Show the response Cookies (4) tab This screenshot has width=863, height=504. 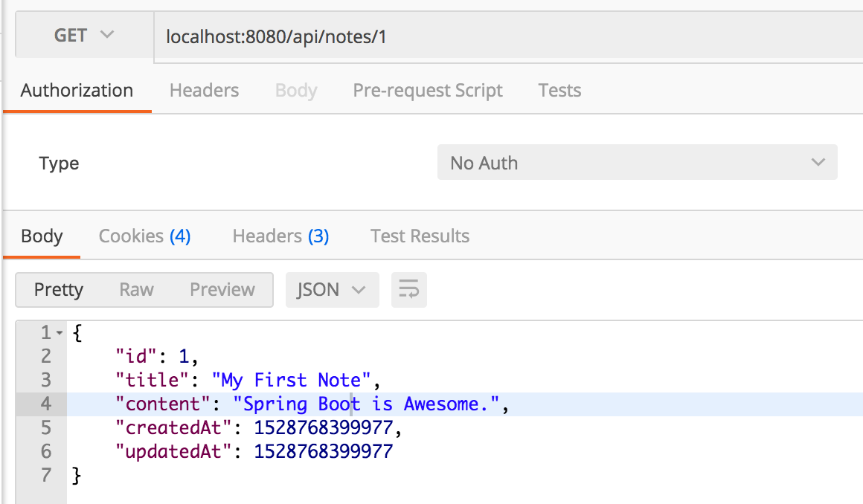pyautogui.click(x=144, y=236)
